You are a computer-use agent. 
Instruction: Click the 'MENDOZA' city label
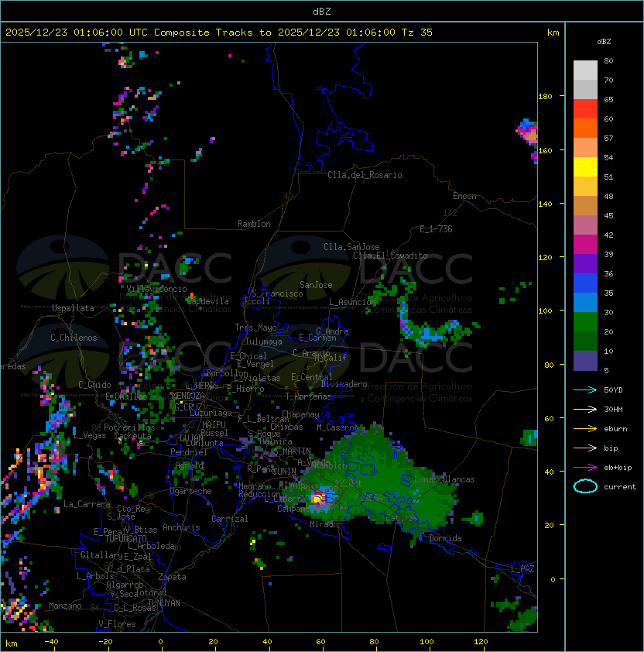(x=188, y=396)
